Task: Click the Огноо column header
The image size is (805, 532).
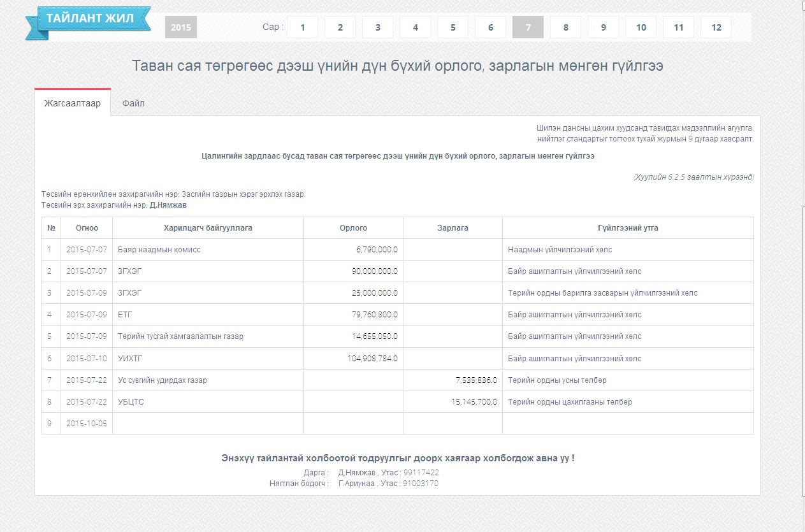Action: (87, 228)
